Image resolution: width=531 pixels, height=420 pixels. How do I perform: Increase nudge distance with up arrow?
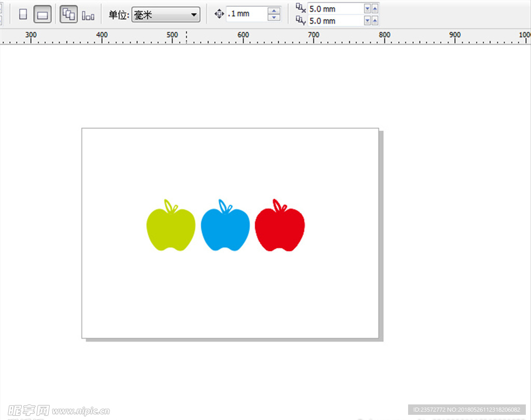274,10
